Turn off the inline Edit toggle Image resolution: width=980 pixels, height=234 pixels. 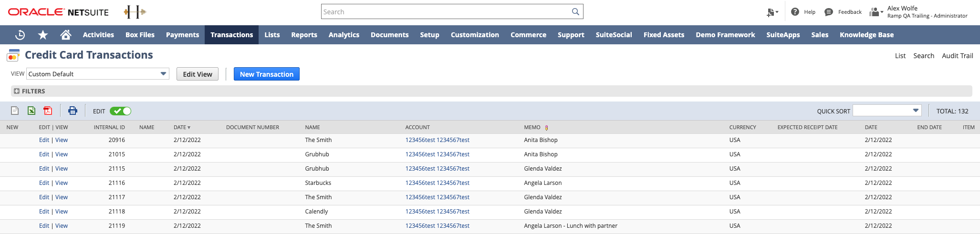120,111
